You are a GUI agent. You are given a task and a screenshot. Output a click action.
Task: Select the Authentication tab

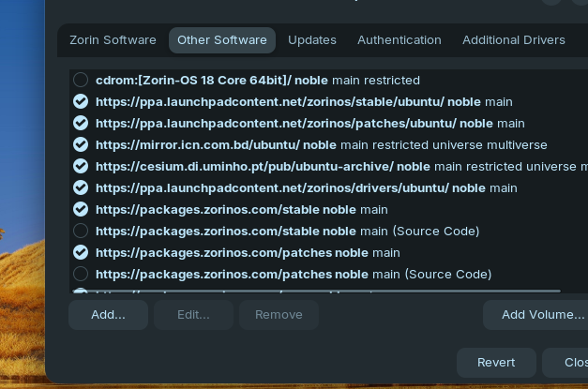tap(400, 40)
